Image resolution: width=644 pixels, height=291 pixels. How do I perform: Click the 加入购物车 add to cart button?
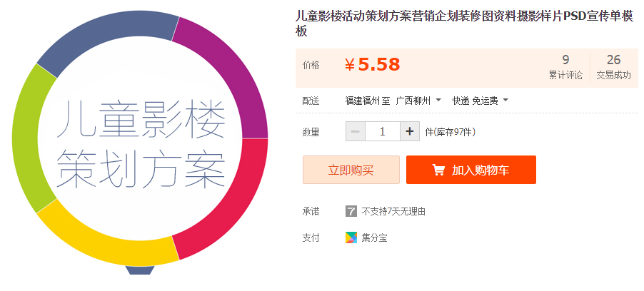(x=471, y=170)
